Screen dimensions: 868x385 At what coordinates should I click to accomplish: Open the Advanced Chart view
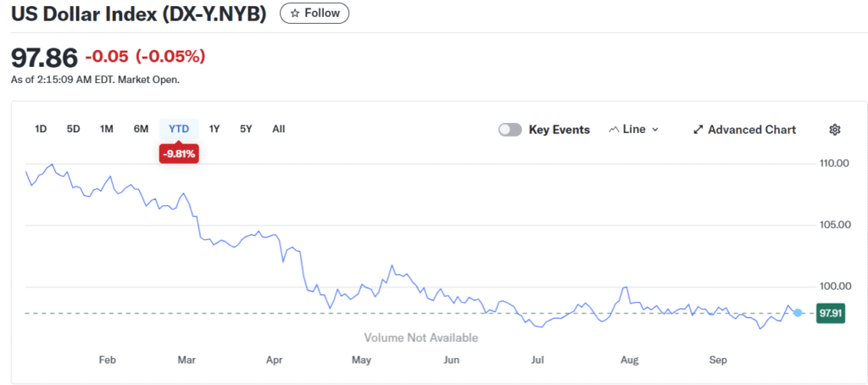click(x=744, y=130)
